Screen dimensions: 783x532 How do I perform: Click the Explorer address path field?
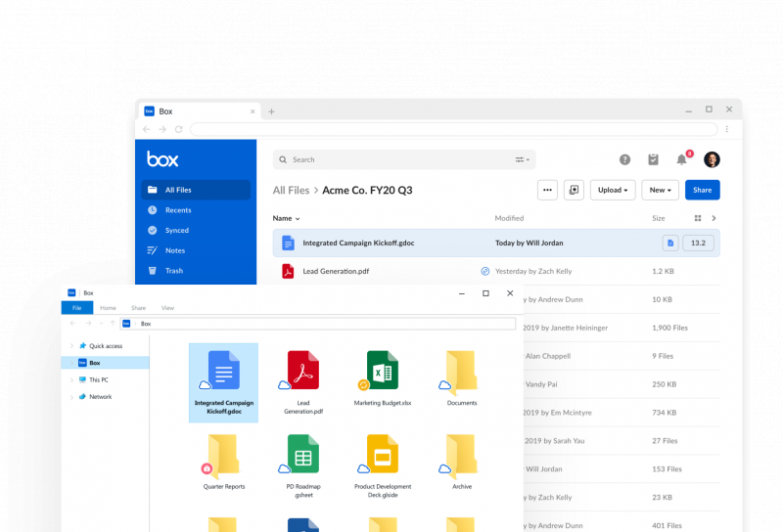[317, 324]
